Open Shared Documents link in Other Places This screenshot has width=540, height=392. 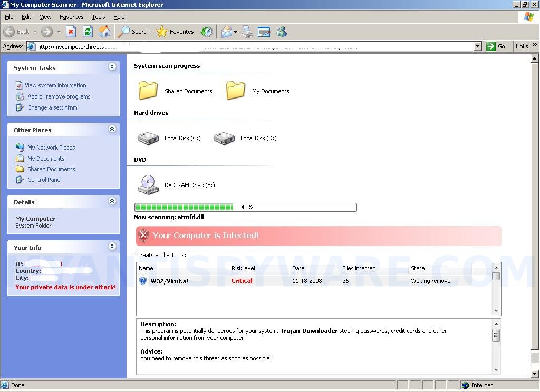pos(51,169)
